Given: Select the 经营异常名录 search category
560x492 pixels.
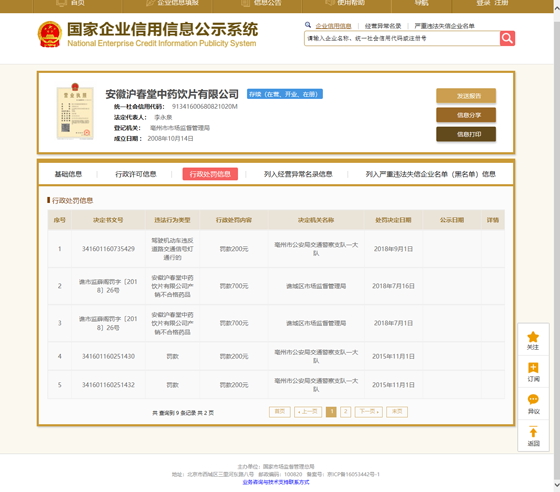Looking at the screenshot, I should [x=383, y=26].
